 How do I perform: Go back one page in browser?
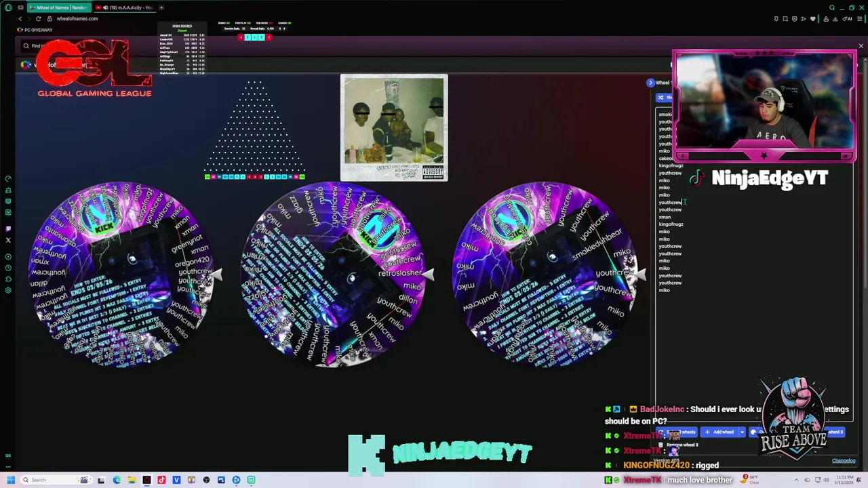click(x=20, y=18)
